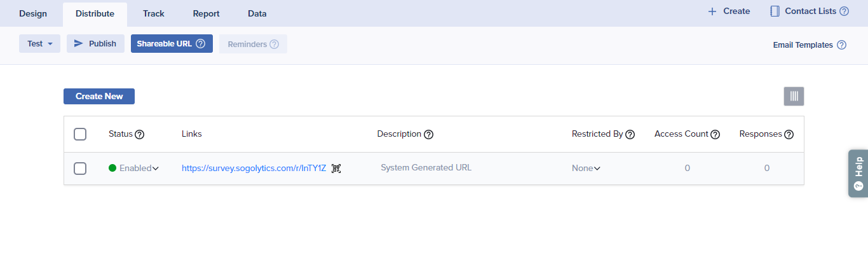Expand the Enabled status dropdown
This screenshot has width=868, height=269.
134,169
